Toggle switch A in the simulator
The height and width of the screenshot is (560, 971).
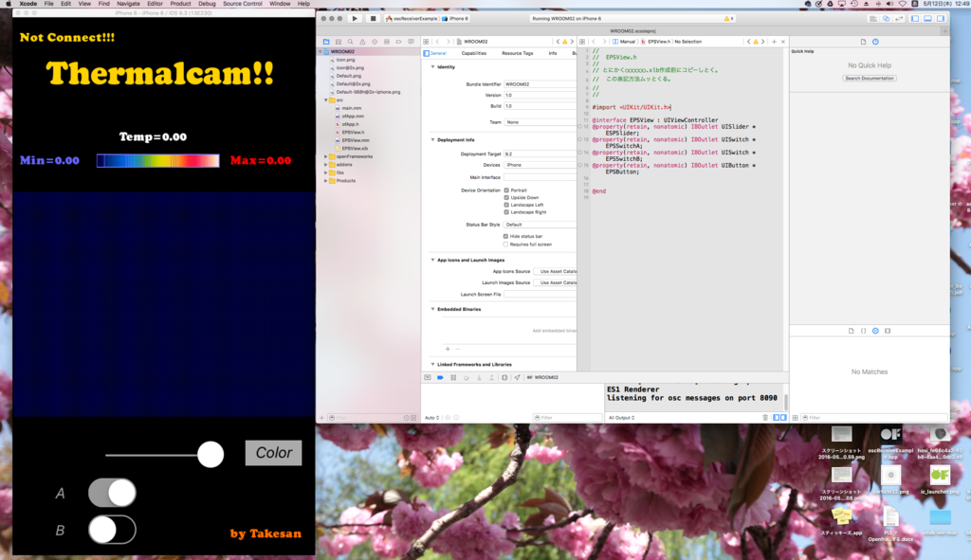(112, 493)
